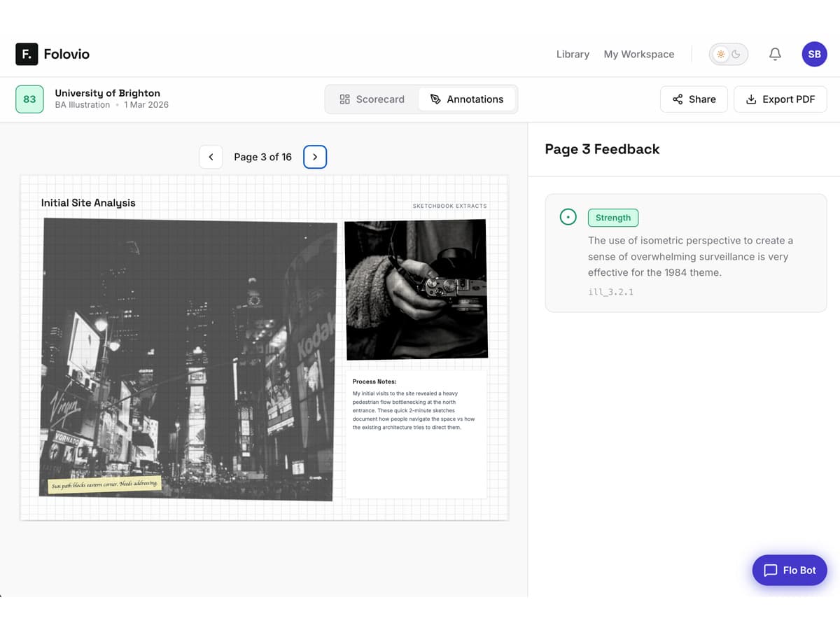
Task: Click the download icon on Export PDF
Action: point(750,99)
